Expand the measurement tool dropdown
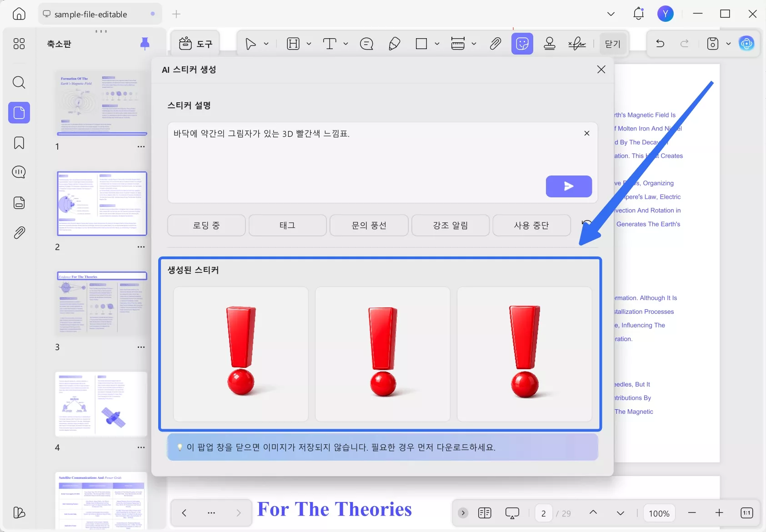 click(474, 44)
